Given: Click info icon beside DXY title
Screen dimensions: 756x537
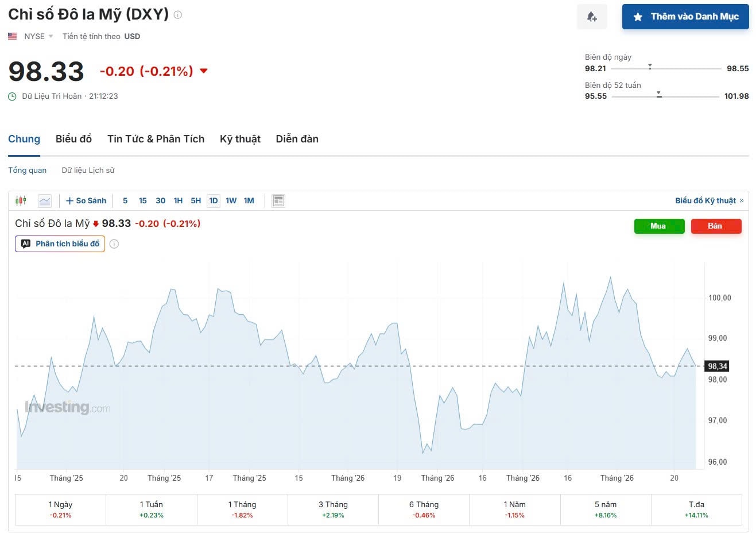Looking at the screenshot, I should [x=178, y=15].
